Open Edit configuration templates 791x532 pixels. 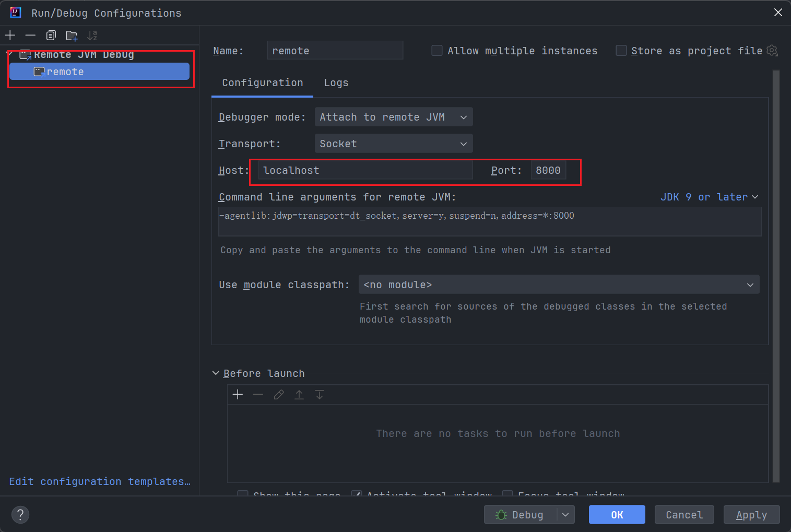tap(99, 481)
